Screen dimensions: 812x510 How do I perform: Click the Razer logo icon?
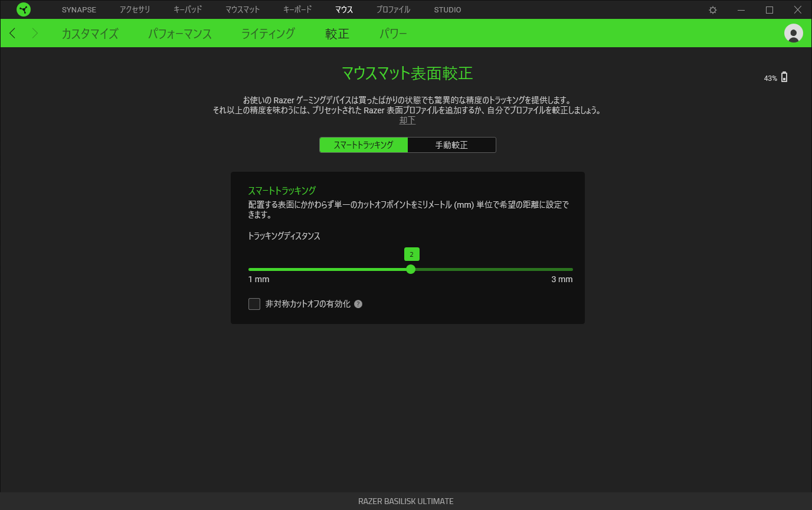coord(24,9)
